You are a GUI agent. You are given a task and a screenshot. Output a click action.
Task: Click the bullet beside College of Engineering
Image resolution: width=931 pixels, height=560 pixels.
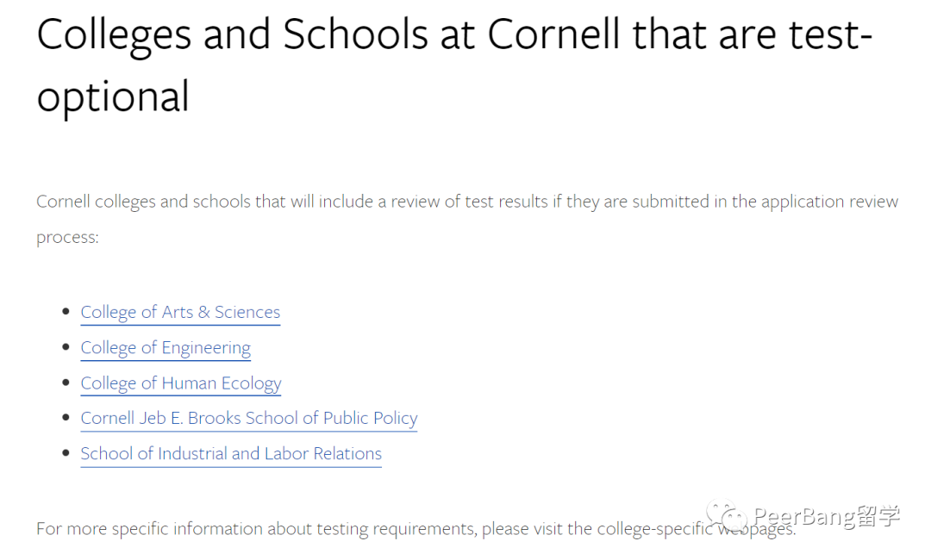click(66, 346)
